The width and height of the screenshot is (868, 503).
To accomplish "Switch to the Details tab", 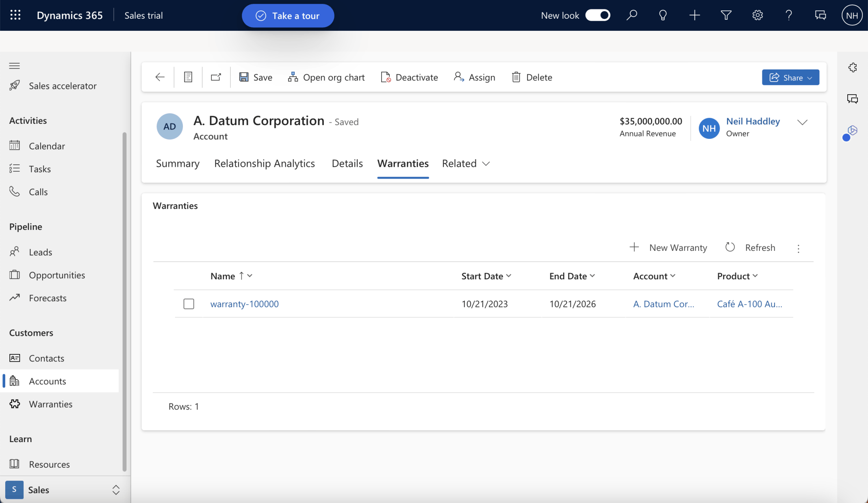I will point(347,164).
